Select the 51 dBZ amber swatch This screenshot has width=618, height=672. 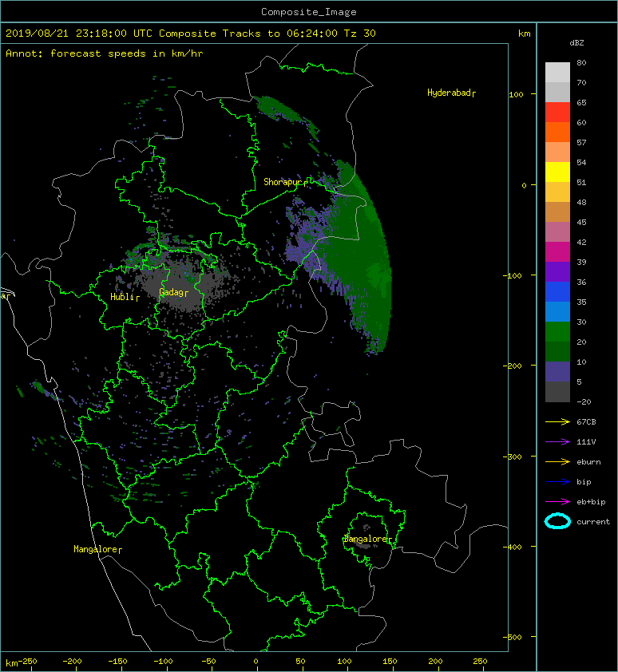pyautogui.click(x=557, y=192)
